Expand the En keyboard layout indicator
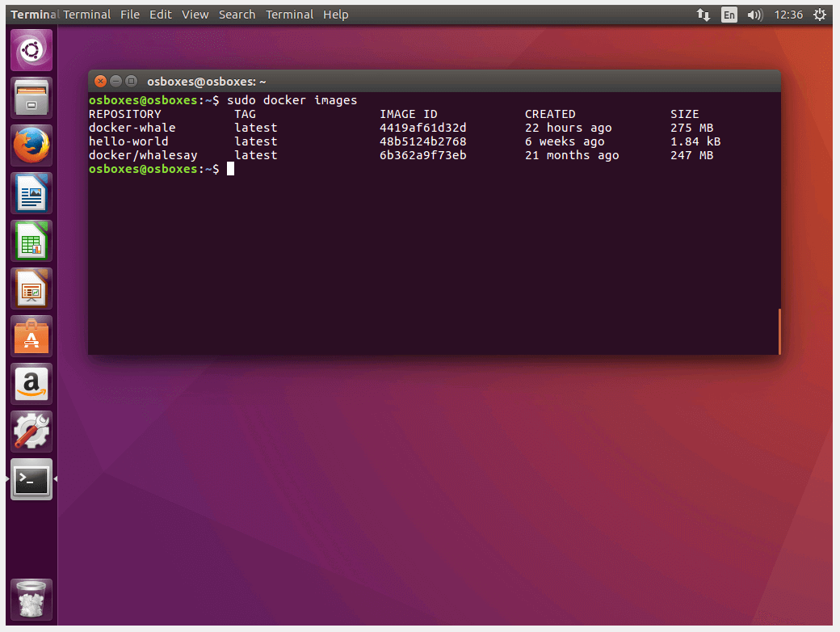840x632 pixels. click(x=729, y=15)
